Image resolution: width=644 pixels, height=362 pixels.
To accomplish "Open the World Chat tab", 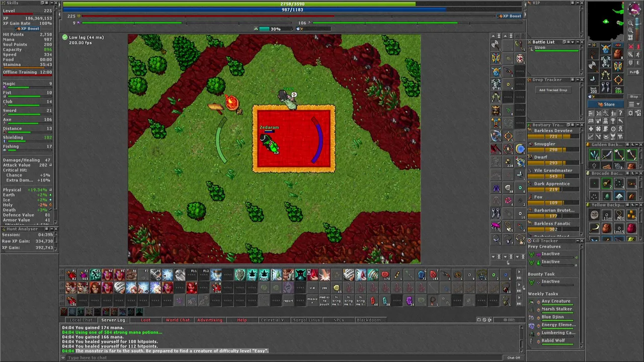I will pyautogui.click(x=178, y=320).
